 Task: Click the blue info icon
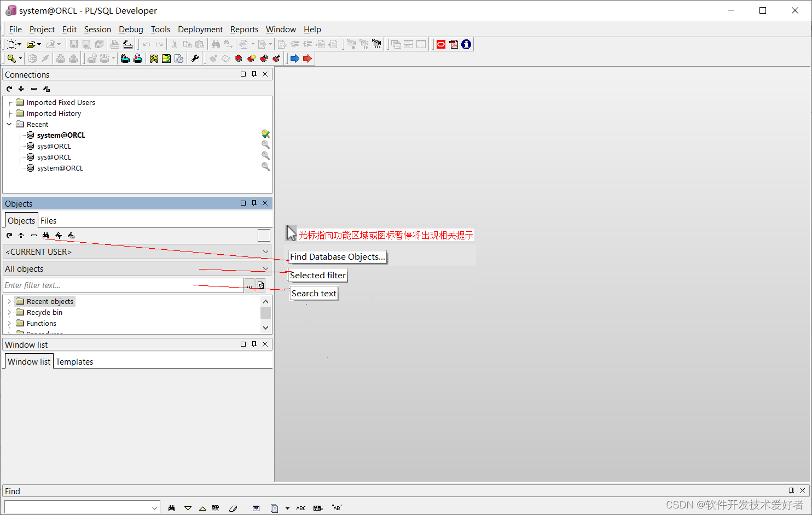point(466,44)
